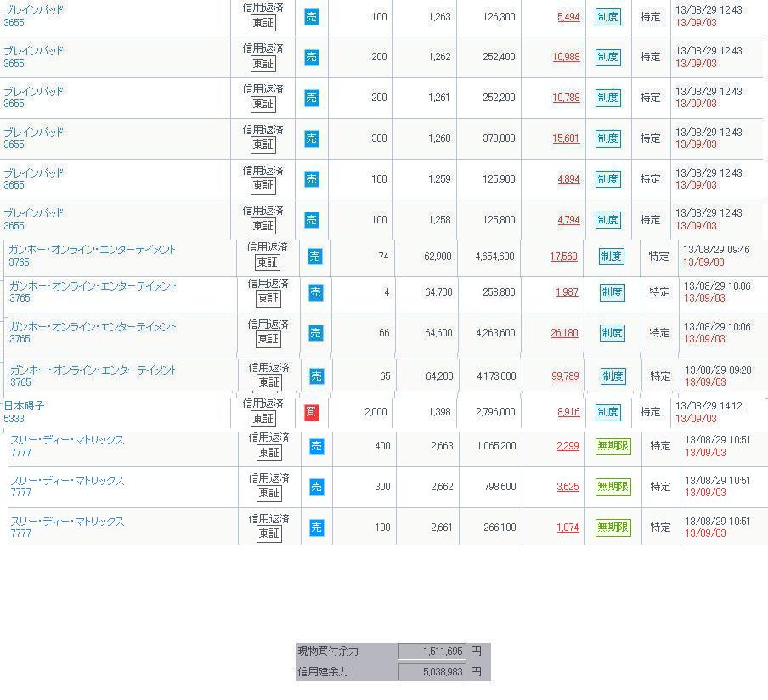The image size is (768, 700).
Task: Select the amount cell 4,654,600
Action: point(494,257)
